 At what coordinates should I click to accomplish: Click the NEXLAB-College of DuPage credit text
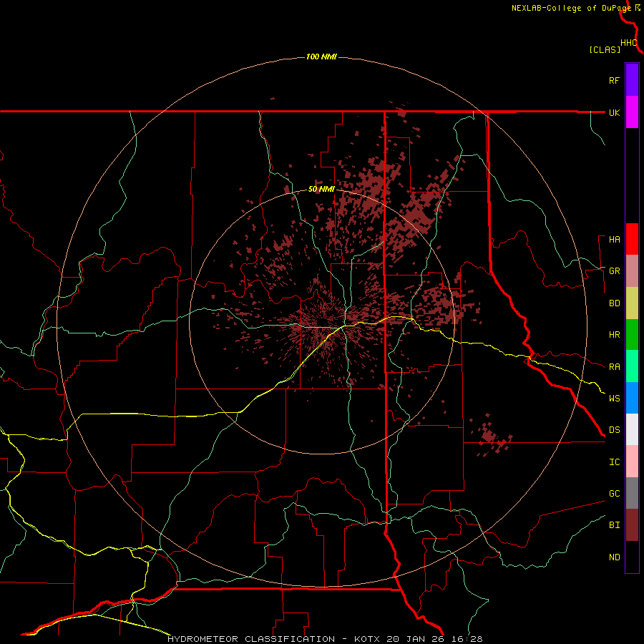point(571,8)
